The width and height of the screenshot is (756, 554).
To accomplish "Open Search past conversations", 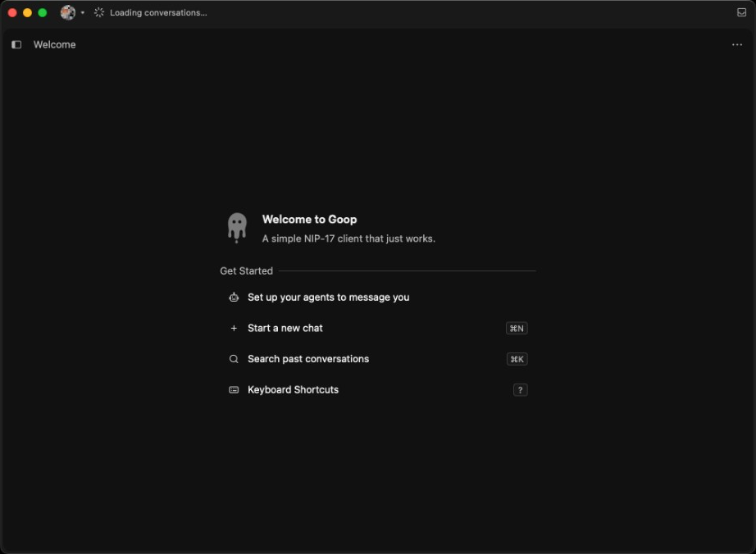I will tap(378, 359).
